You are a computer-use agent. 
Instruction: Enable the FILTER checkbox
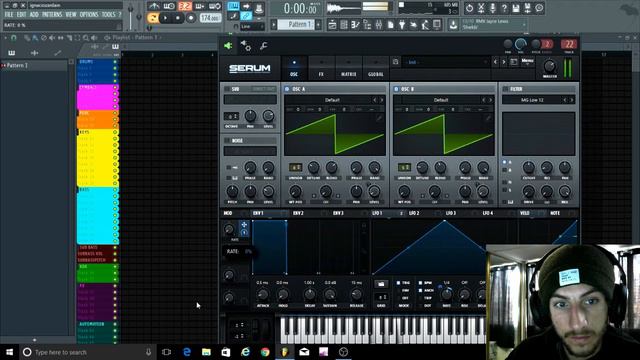coord(505,89)
